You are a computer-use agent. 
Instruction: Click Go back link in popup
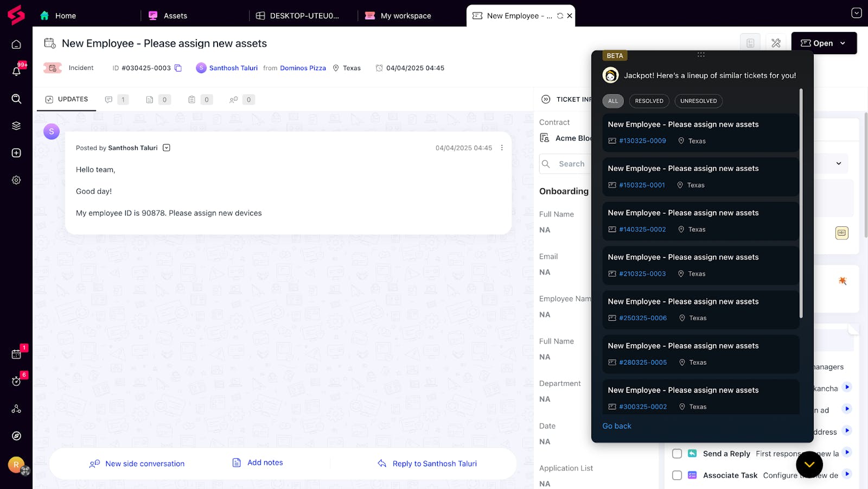[617, 426]
